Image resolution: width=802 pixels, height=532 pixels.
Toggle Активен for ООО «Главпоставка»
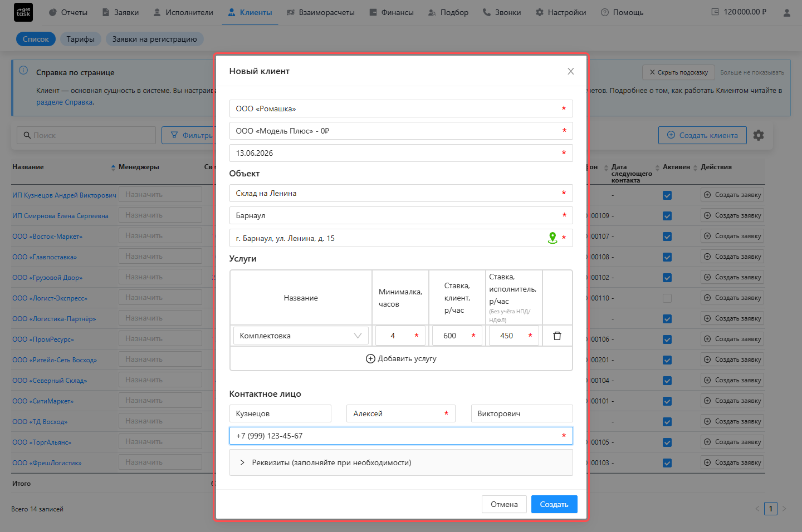coord(667,257)
